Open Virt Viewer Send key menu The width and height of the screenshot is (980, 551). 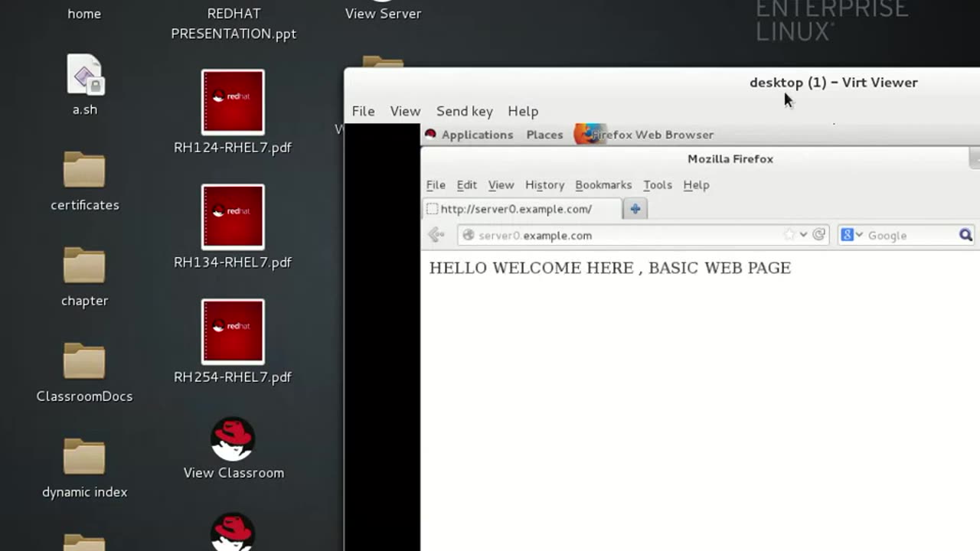pos(465,111)
